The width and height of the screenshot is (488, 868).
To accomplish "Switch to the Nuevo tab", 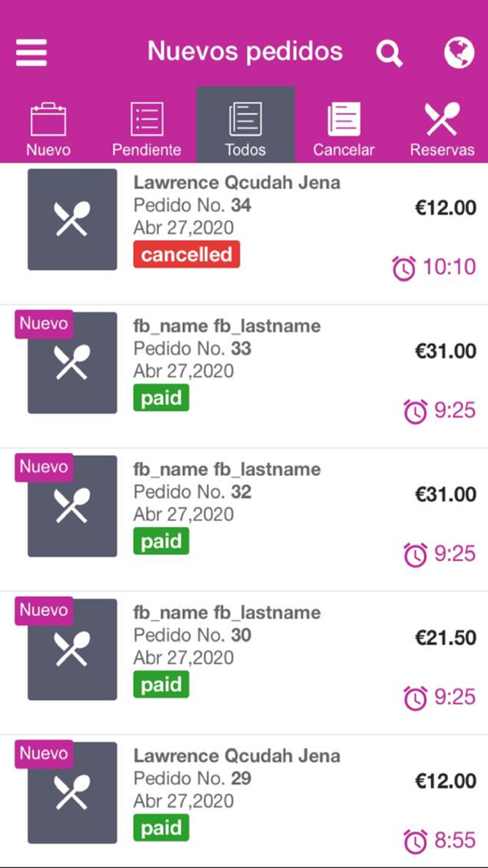I will point(48,128).
